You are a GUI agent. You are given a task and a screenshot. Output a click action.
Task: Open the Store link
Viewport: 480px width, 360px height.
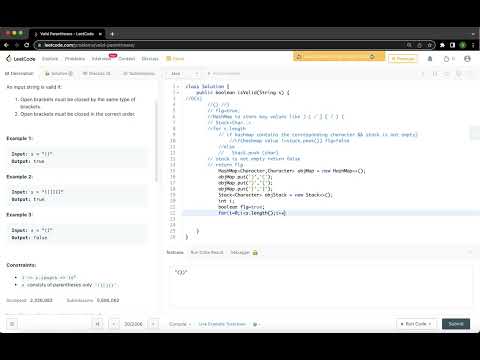(175, 59)
